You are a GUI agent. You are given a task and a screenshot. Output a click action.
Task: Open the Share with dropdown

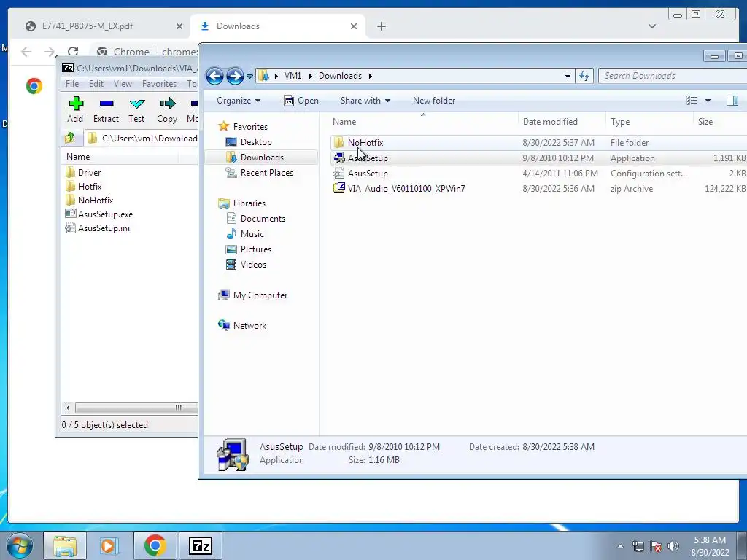365,101
